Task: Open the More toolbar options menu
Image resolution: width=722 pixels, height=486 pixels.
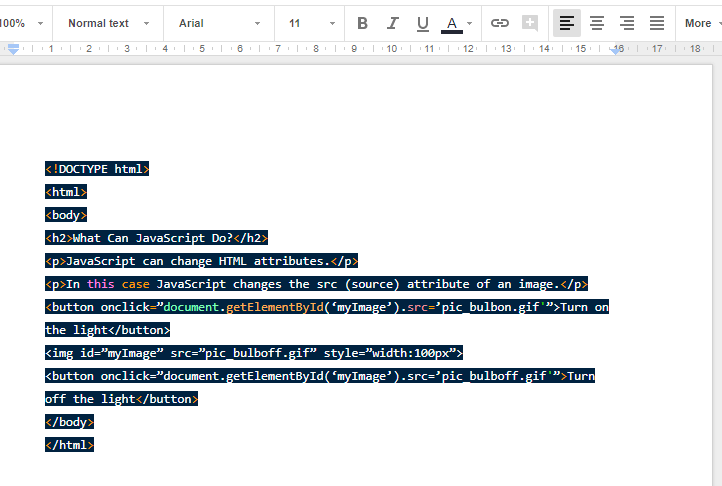Action: 702,23
